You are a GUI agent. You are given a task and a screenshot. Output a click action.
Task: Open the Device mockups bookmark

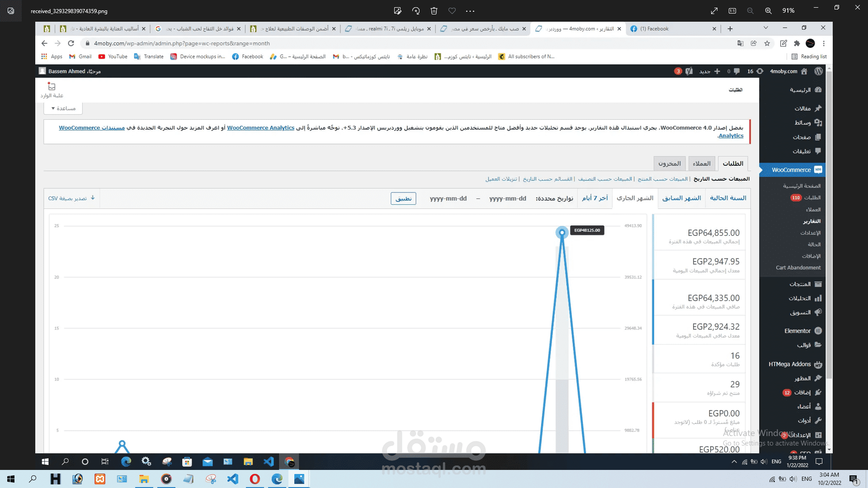(x=198, y=56)
